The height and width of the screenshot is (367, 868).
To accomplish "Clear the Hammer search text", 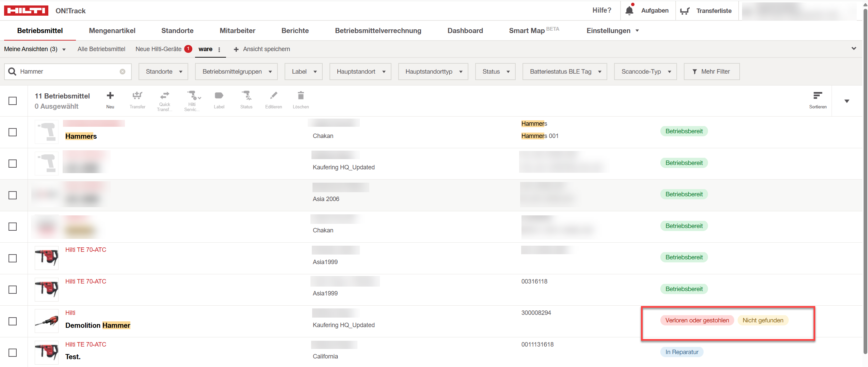I will coord(123,72).
